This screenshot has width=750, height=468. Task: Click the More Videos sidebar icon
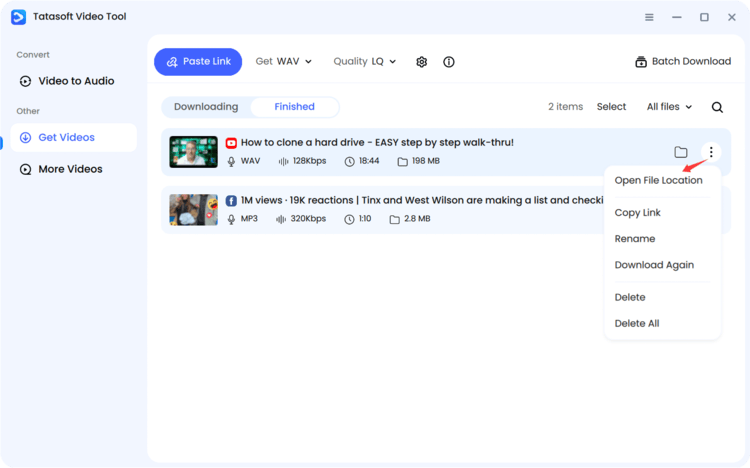[25, 169]
